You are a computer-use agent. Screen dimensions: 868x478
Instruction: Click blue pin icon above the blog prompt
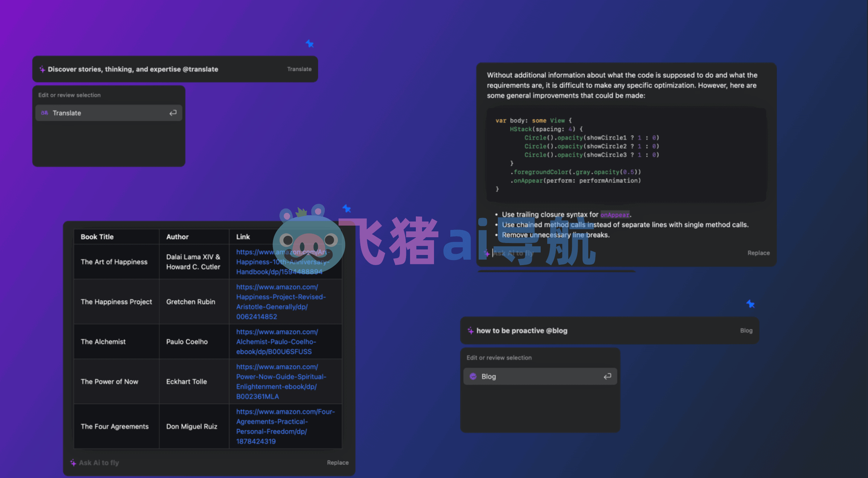(x=750, y=304)
